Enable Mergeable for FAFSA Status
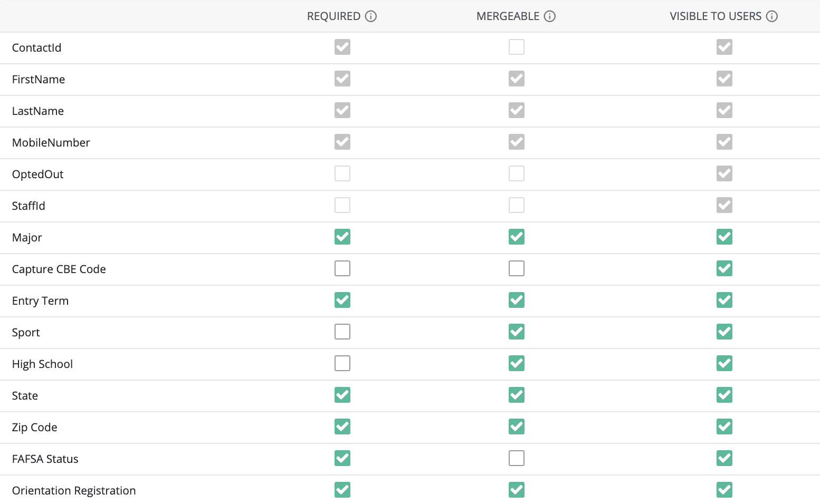The image size is (820, 504). 517,458
